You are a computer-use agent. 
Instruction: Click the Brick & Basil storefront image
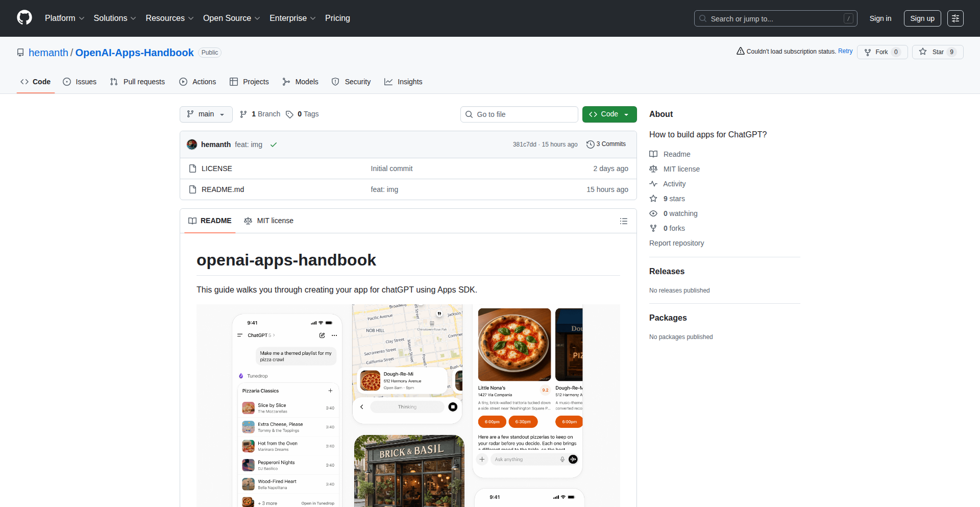click(409, 471)
